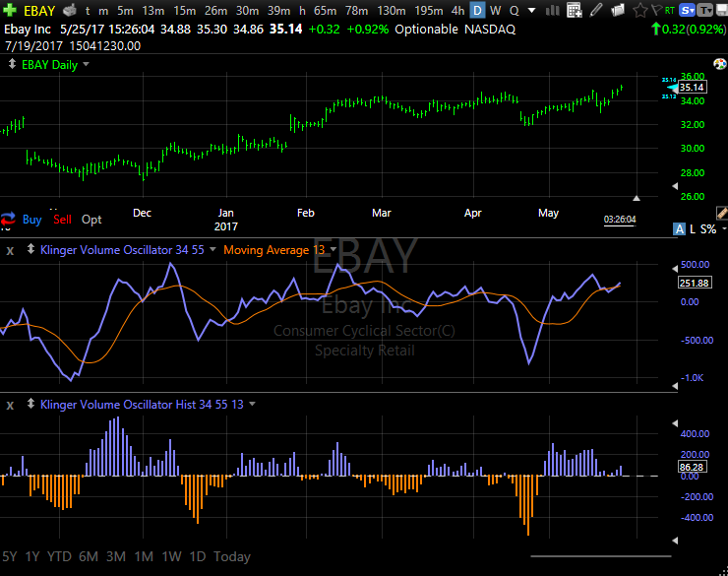Open the gray T dropdown button
The height and width of the screenshot is (576, 728).
[x=704, y=10]
